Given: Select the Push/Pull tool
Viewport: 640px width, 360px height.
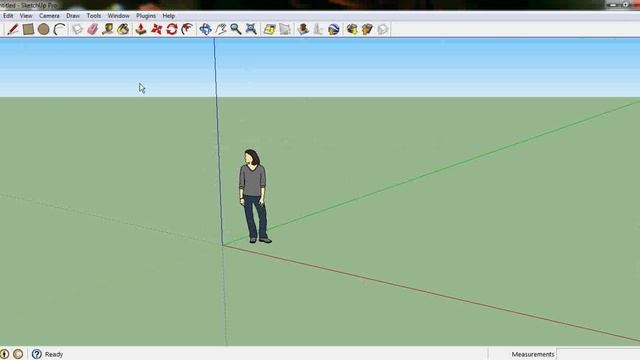Looking at the screenshot, I should click(x=141, y=29).
